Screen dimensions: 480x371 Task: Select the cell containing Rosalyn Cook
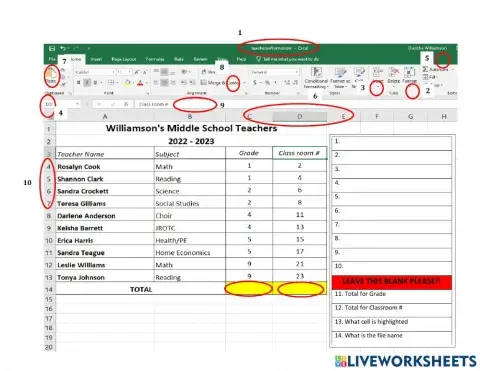(x=105, y=166)
